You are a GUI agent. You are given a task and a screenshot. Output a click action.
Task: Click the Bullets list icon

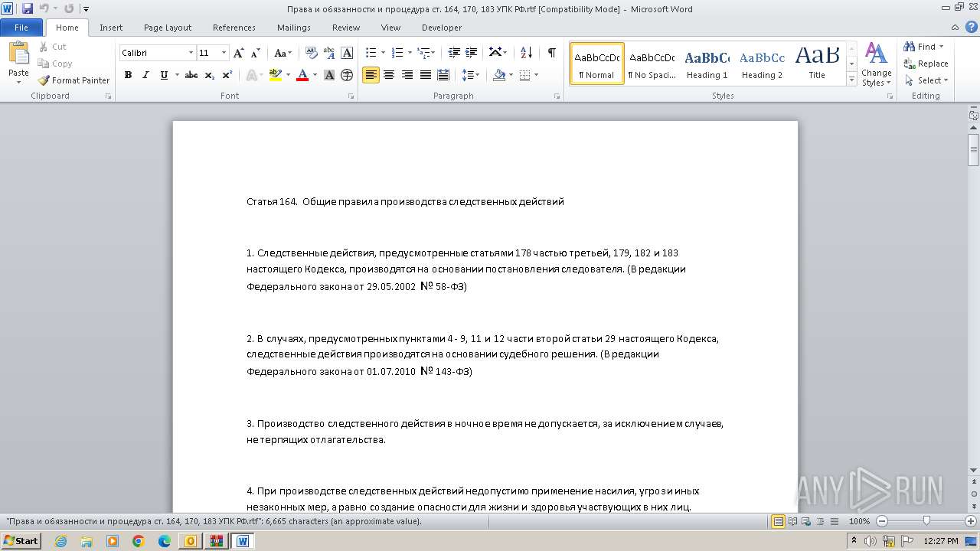[371, 53]
